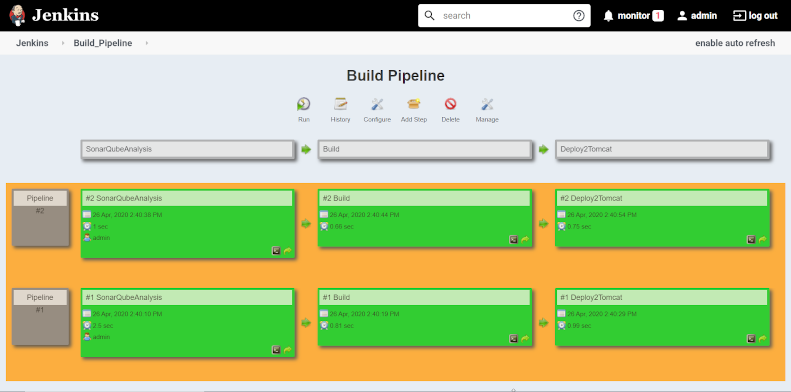Click the monitor bell icon
The width and height of the screenshot is (791, 392).
tap(608, 16)
